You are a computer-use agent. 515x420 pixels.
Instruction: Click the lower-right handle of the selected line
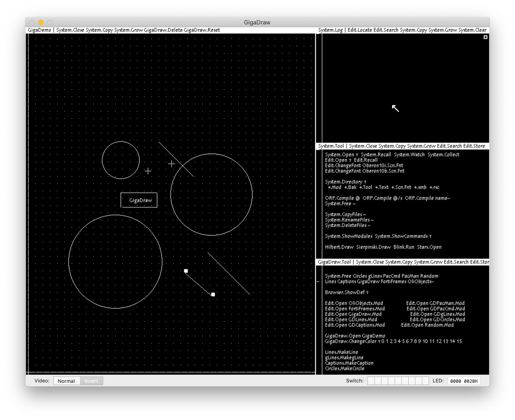(213, 294)
